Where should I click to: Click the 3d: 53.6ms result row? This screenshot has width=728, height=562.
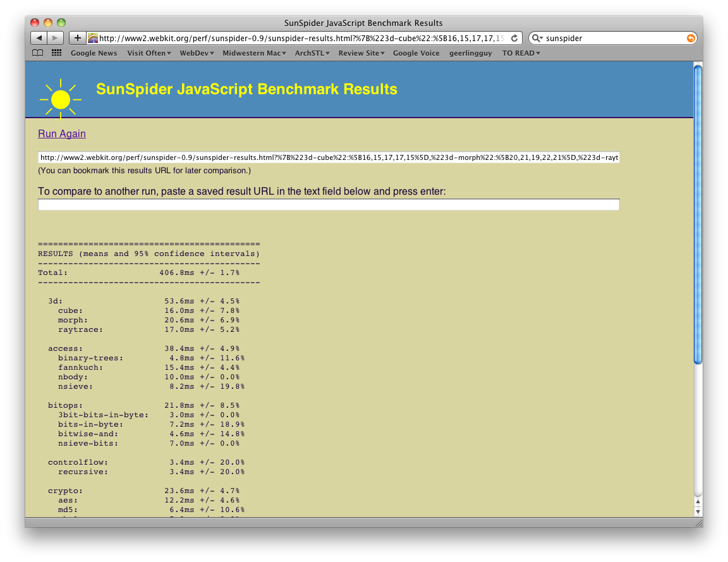144,301
